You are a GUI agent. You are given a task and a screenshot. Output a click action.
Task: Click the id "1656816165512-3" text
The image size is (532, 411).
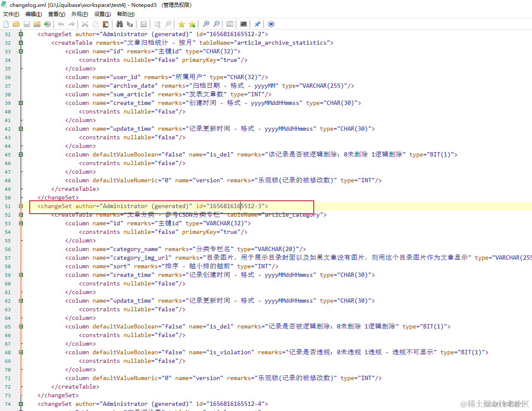(235, 206)
